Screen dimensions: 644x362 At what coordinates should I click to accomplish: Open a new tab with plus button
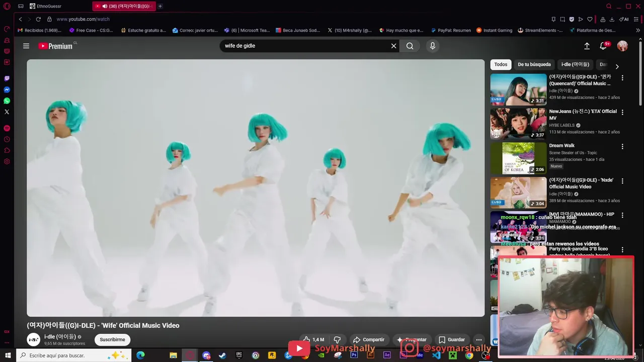point(160,6)
